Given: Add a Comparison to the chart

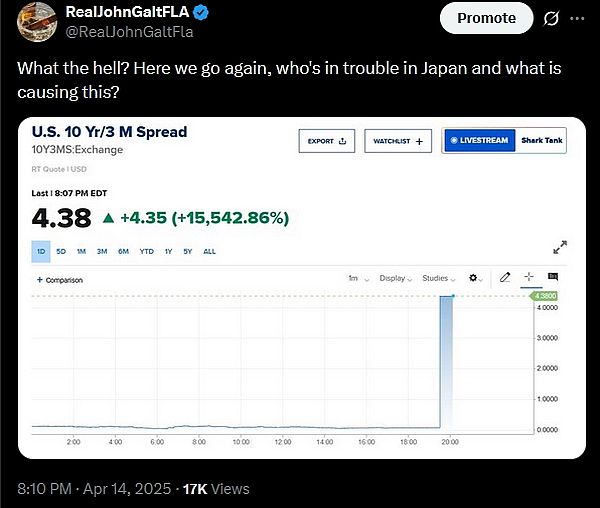Looking at the screenshot, I should click(x=59, y=280).
